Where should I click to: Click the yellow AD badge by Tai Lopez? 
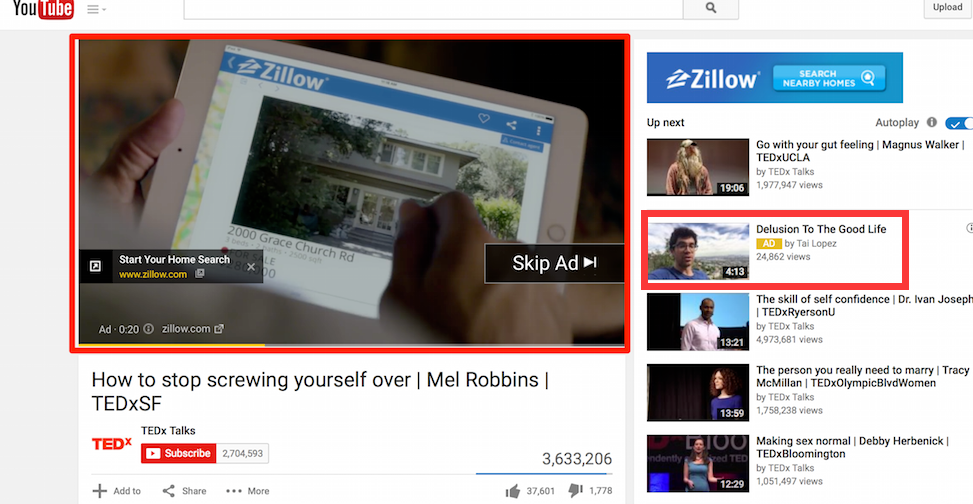[768, 243]
